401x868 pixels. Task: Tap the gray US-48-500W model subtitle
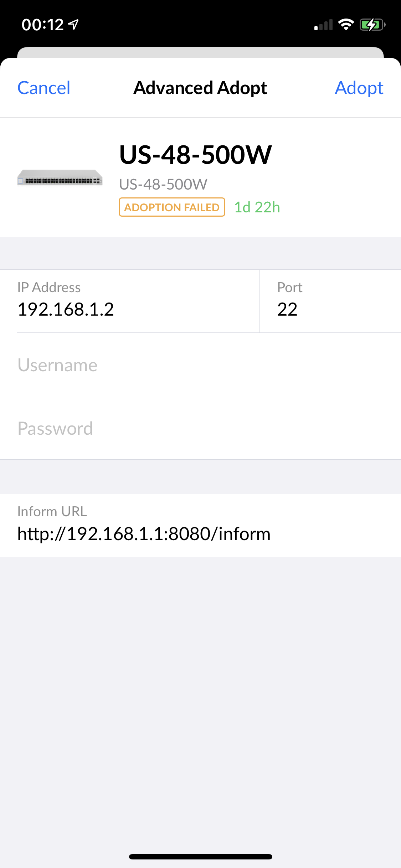click(163, 184)
